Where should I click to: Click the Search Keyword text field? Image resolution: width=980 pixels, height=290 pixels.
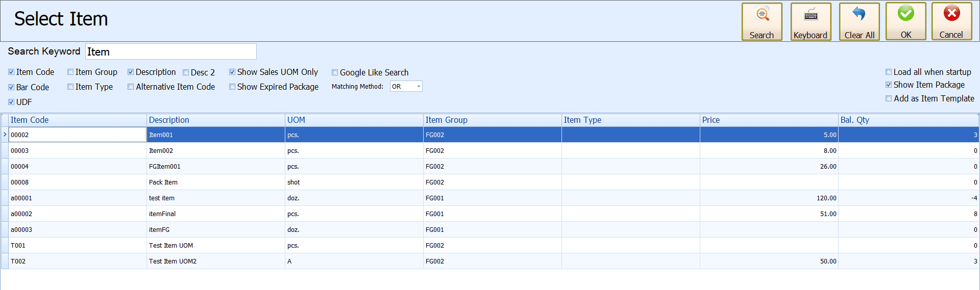click(170, 52)
